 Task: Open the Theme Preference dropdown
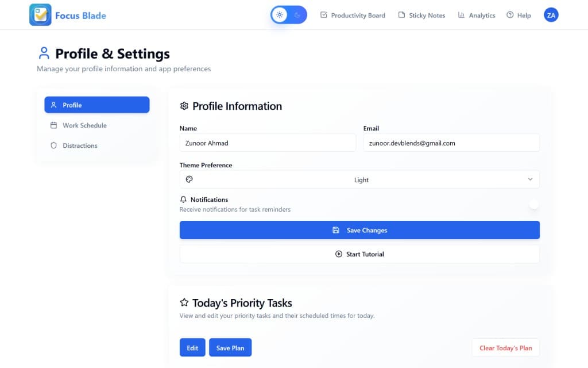point(359,179)
